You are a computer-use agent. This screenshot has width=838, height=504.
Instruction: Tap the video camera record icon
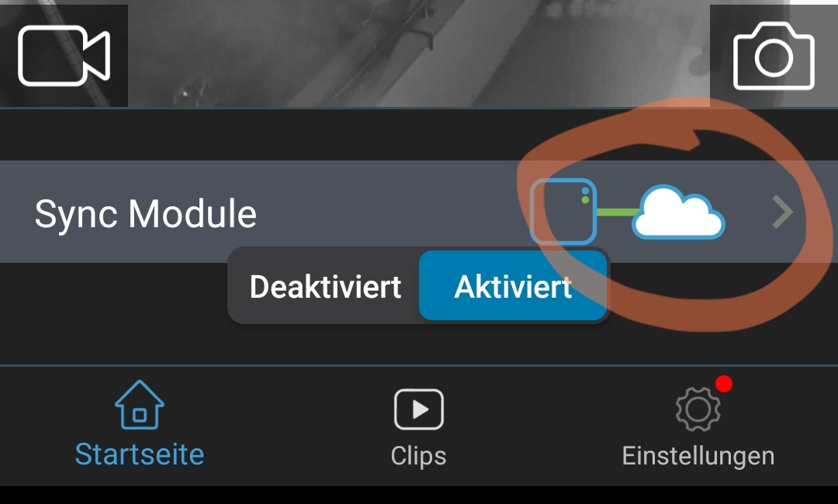click(x=64, y=56)
